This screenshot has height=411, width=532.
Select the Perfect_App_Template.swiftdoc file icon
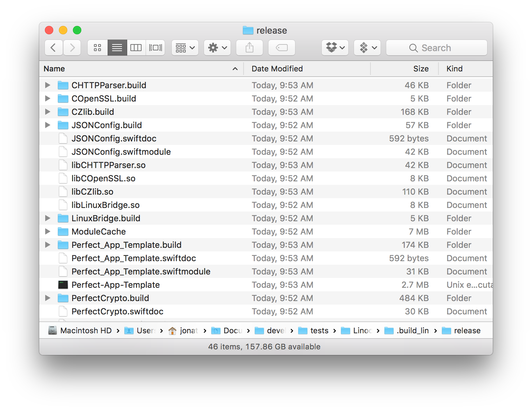63,258
